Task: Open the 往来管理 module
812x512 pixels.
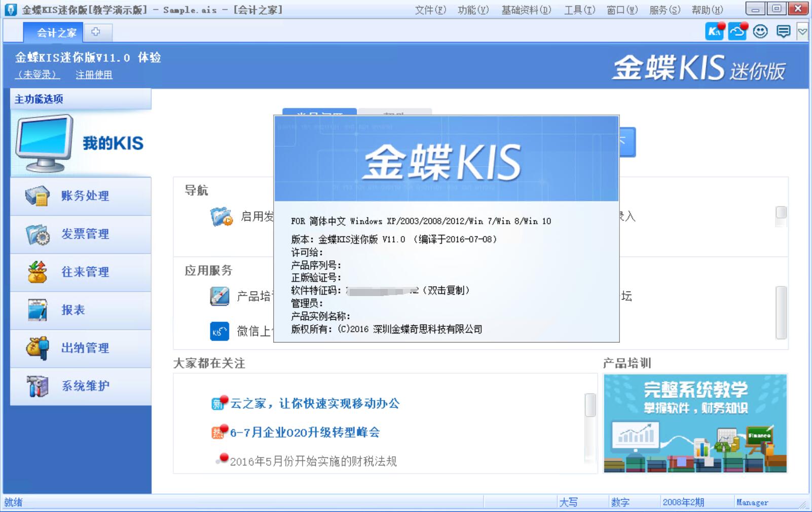Action: click(x=81, y=272)
